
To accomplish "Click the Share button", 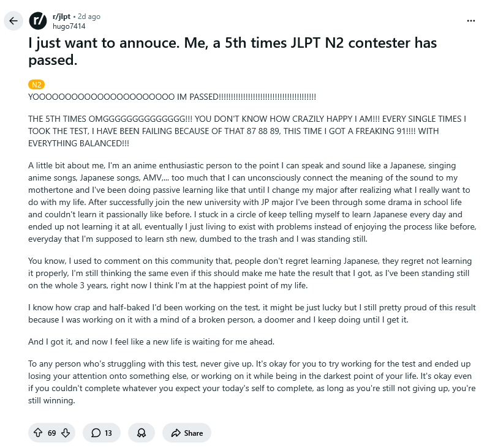I will pos(187,433).
